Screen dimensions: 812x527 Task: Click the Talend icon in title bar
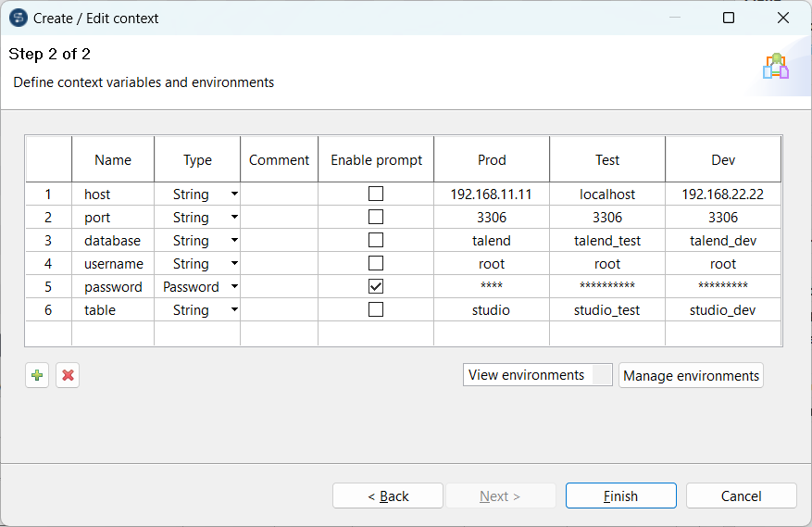click(x=18, y=18)
